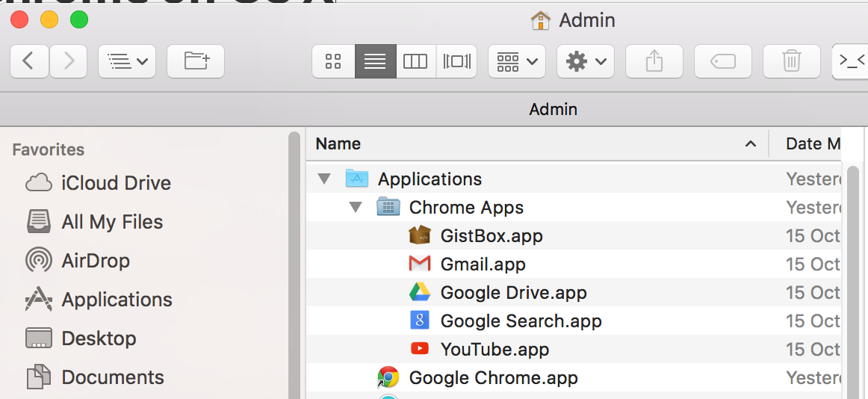Toggle sort order arrow in Name column
This screenshot has width=868, height=399.
coord(751,144)
